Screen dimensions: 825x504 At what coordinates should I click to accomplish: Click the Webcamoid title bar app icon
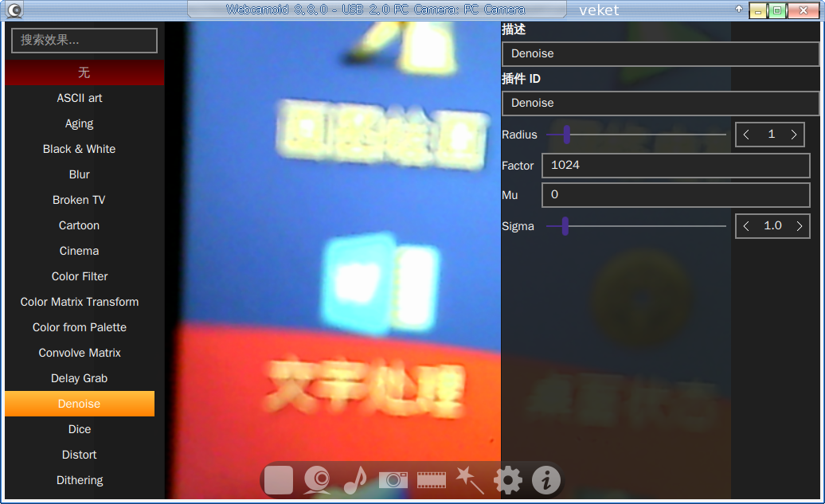(14, 10)
